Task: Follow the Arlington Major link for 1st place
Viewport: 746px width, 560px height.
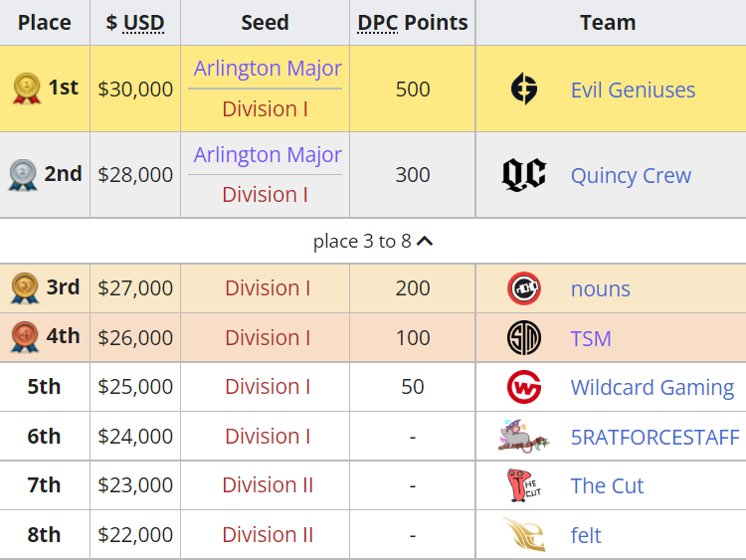Action: 268,69
